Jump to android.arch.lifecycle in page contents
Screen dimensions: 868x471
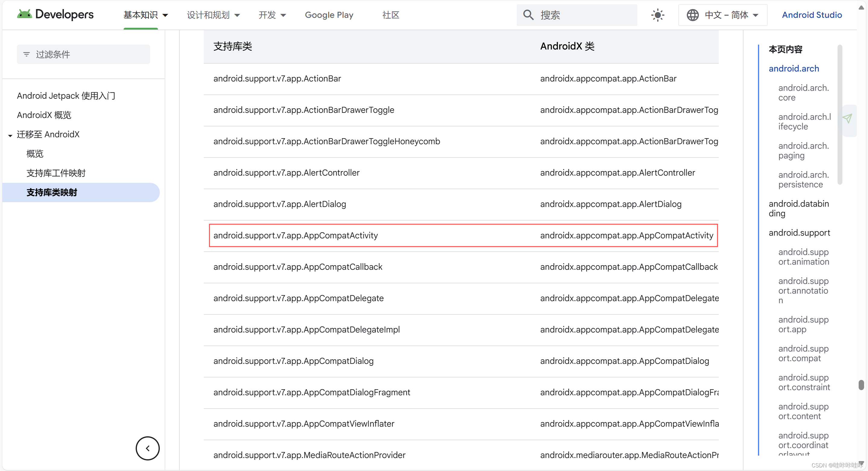(804, 121)
